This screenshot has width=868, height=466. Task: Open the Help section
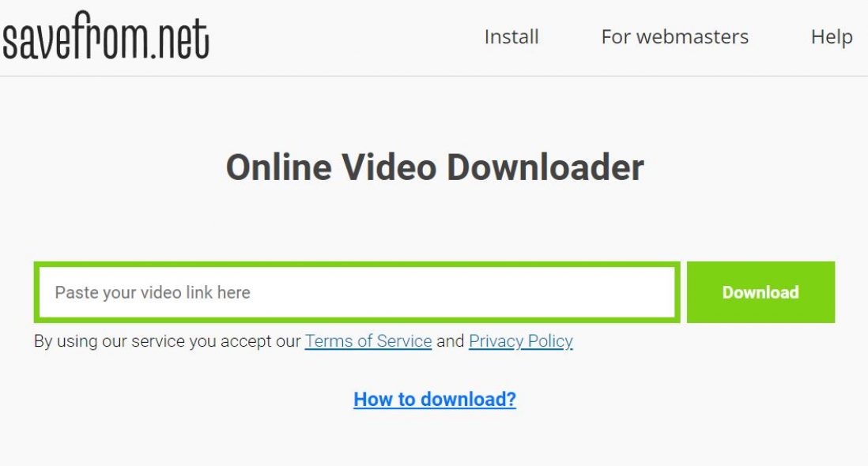(x=832, y=37)
